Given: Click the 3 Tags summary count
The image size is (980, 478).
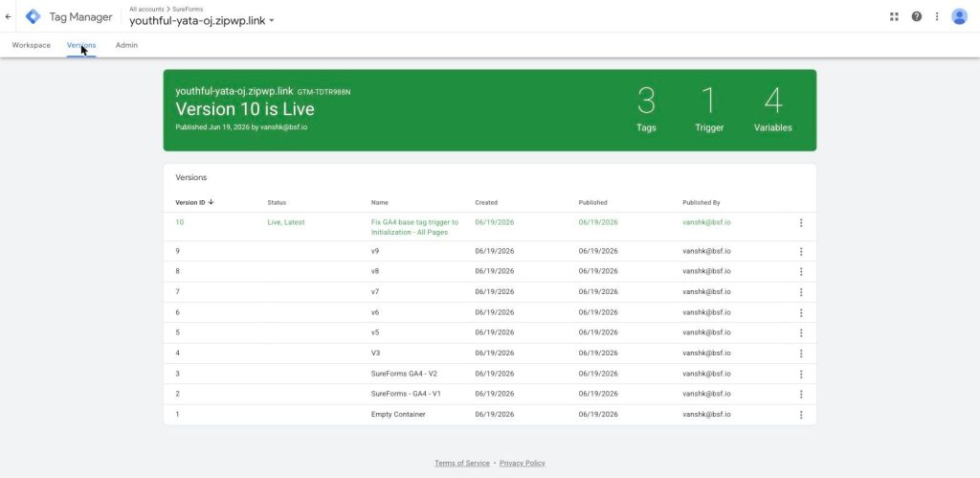Looking at the screenshot, I should 646,109.
